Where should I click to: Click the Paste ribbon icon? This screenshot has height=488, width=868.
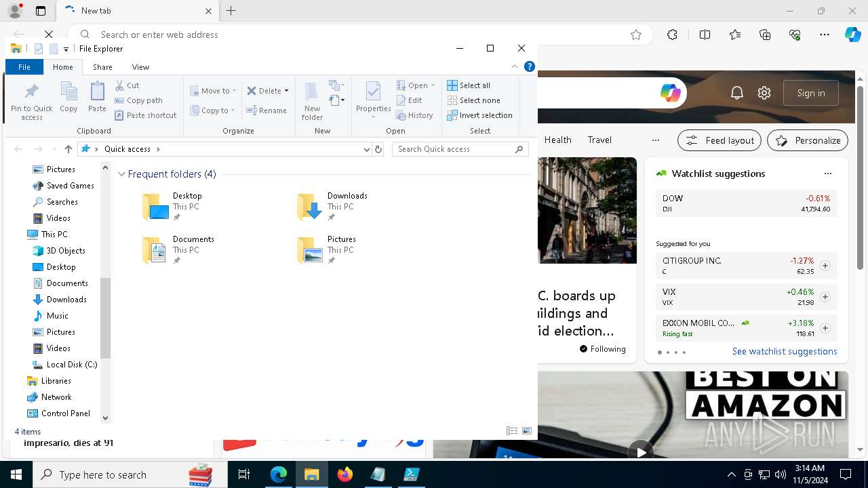tap(97, 97)
